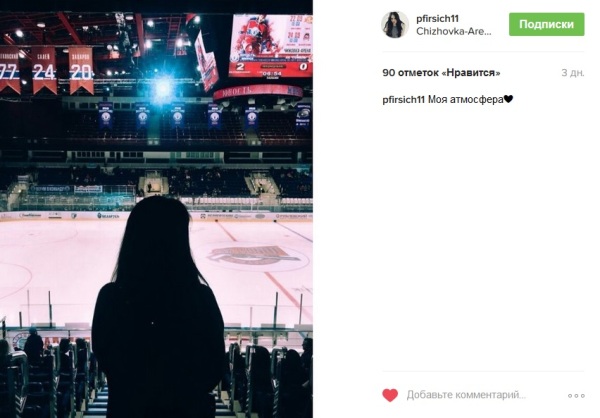Focus the Добавьте комментарий input field
This screenshot has width=600, height=418.
466,395
